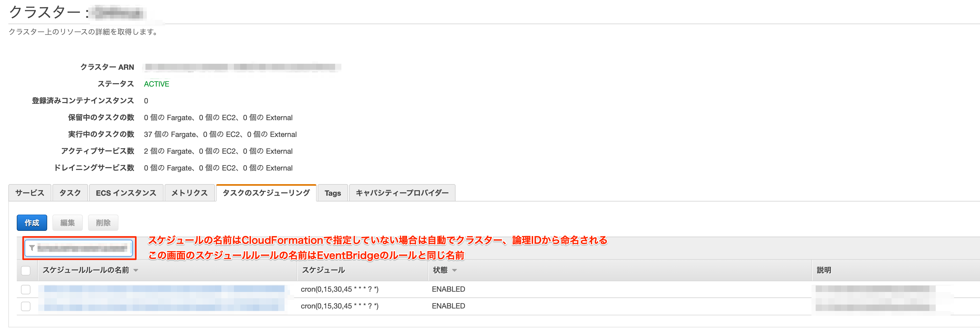Go to the メトリクス tab
Screen dimensions: 980x330
189,193
